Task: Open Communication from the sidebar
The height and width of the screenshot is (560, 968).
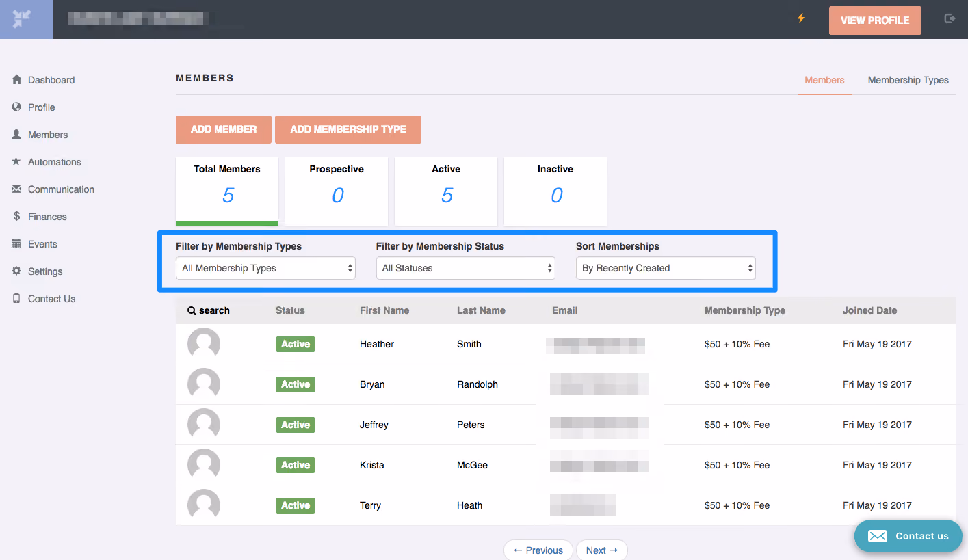Action: click(x=62, y=189)
